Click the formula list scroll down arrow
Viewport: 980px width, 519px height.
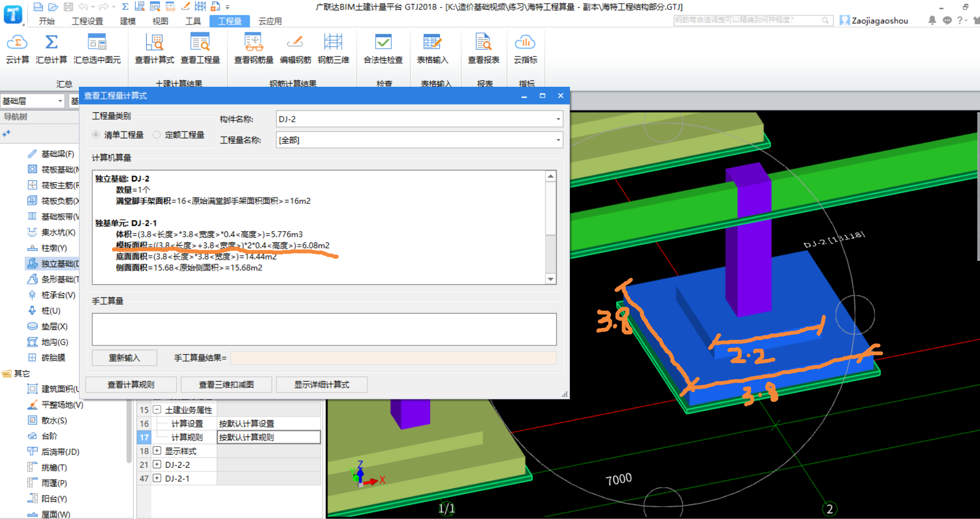pos(551,279)
